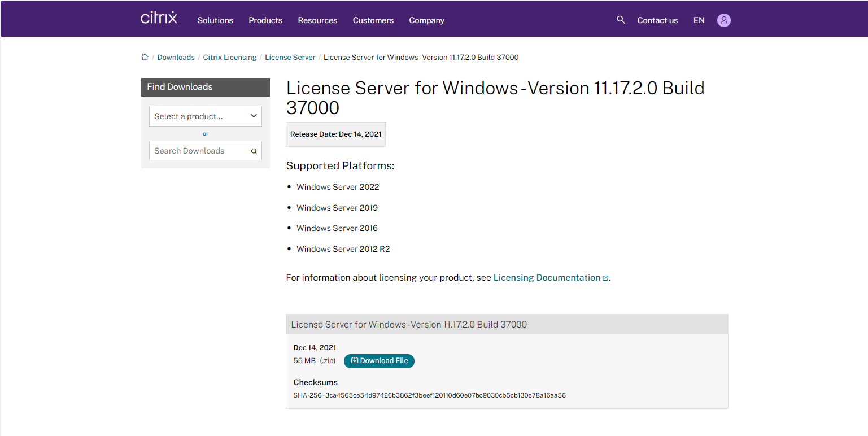The height and width of the screenshot is (436, 868).
Task: Click the gray License Server download section header
Action: click(507, 324)
